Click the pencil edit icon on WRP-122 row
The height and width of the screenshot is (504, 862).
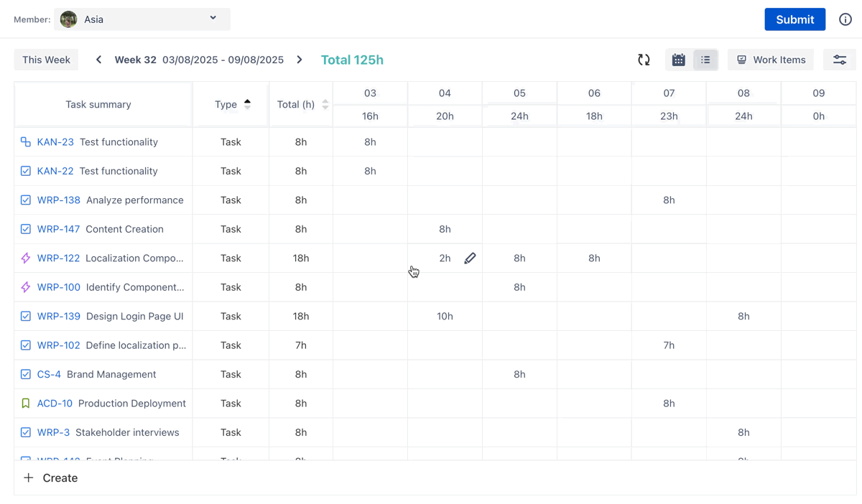[470, 258]
